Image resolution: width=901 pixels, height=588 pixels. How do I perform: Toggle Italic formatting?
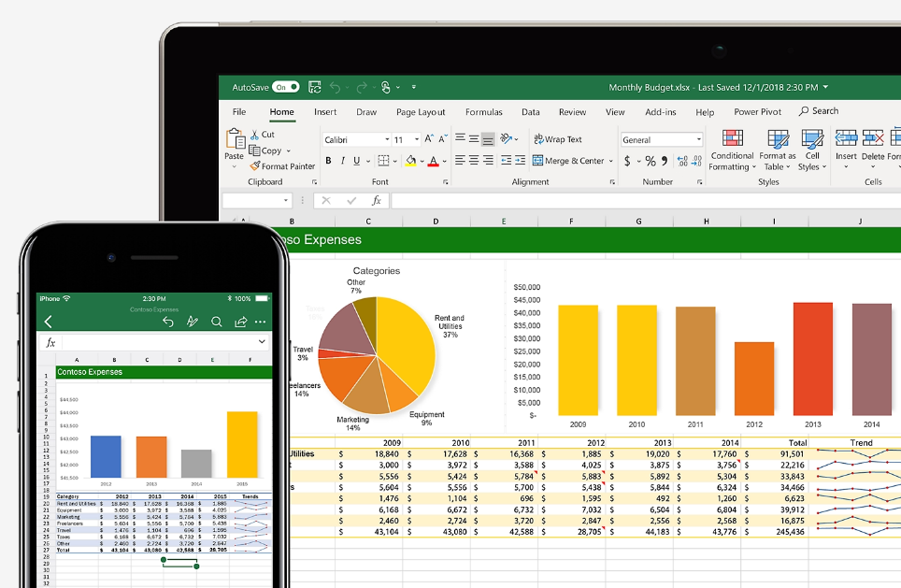click(x=342, y=161)
